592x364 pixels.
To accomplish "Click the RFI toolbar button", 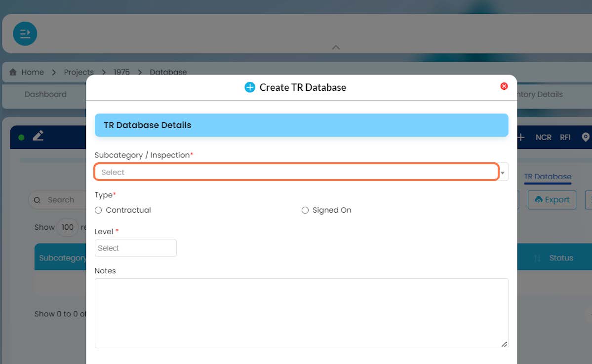I will click(x=565, y=137).
